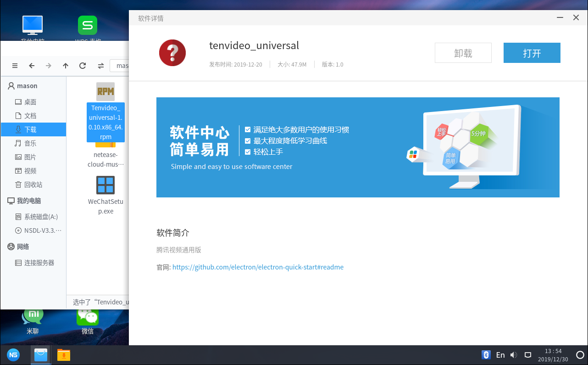Go forward in the file manager
This screenshot has height=365, width=588.
[x=49, y=66]
